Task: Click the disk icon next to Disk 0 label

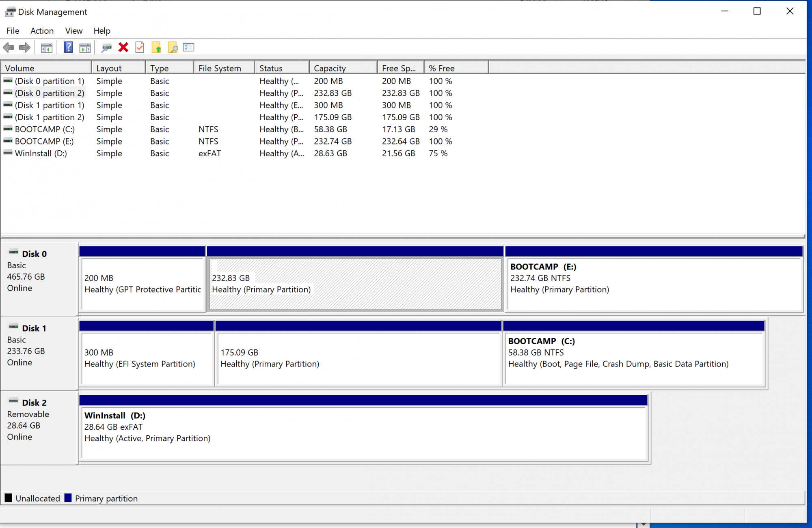Action: (13, 252)
